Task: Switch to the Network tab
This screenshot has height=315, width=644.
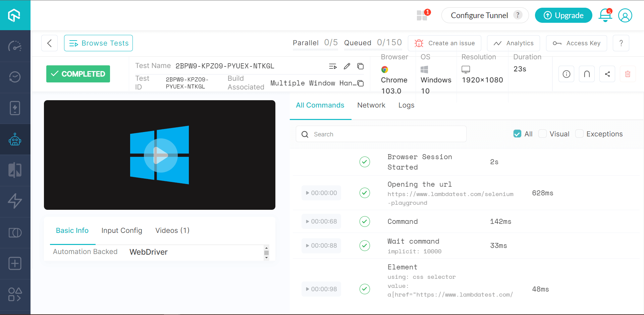Action: [x=371, y=105]
